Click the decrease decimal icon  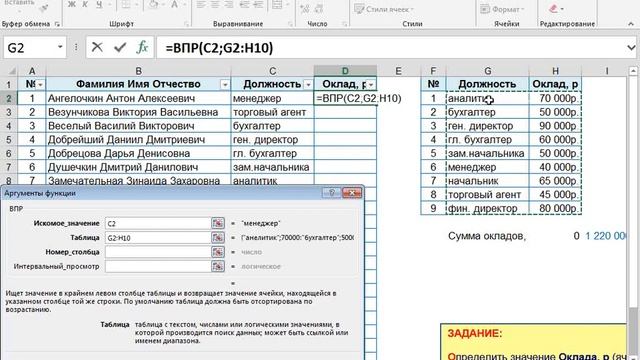point(319,8)
